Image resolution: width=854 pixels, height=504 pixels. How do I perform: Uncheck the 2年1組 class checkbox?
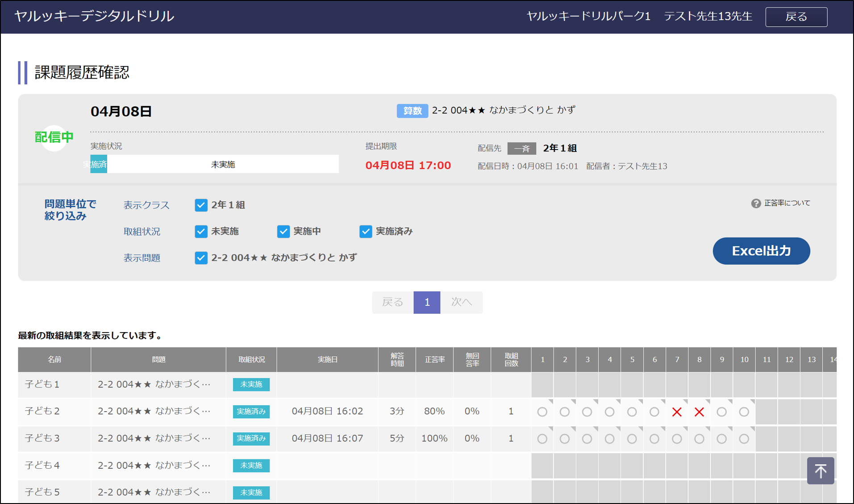point(201,205)
